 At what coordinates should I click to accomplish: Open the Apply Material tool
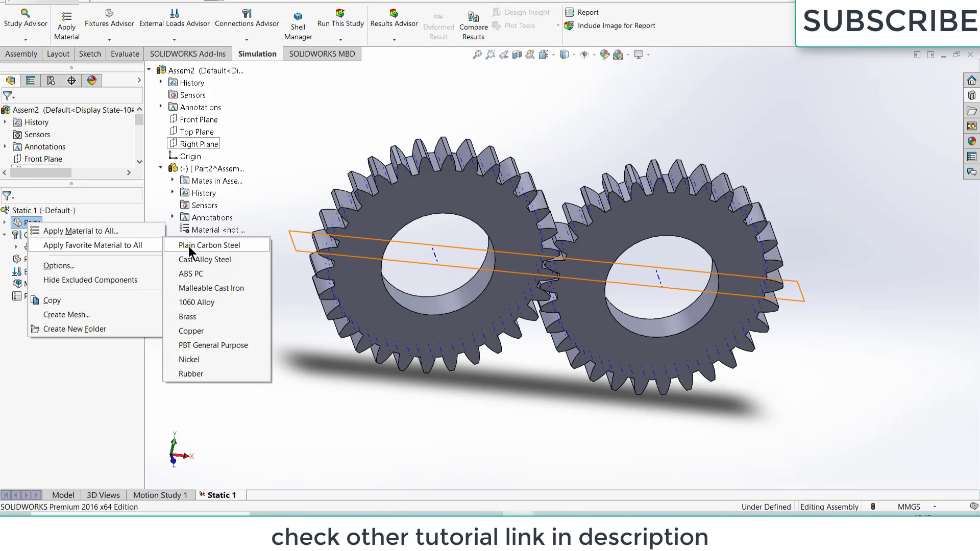66,23
